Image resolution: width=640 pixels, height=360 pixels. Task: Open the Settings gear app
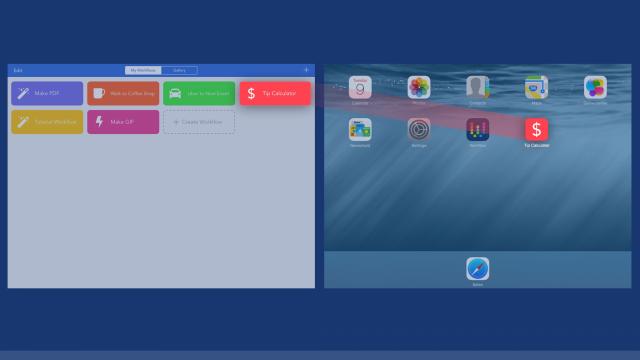point(419,130)
